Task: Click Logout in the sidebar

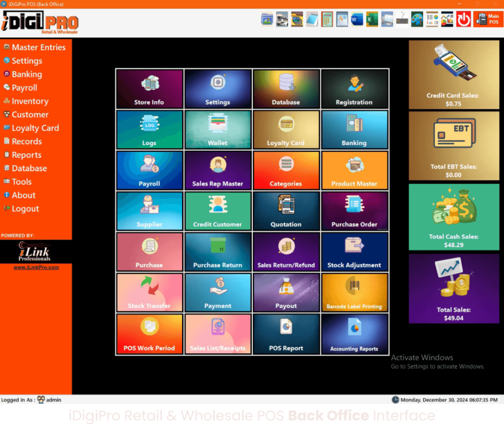Action: [x=22, y=209]
